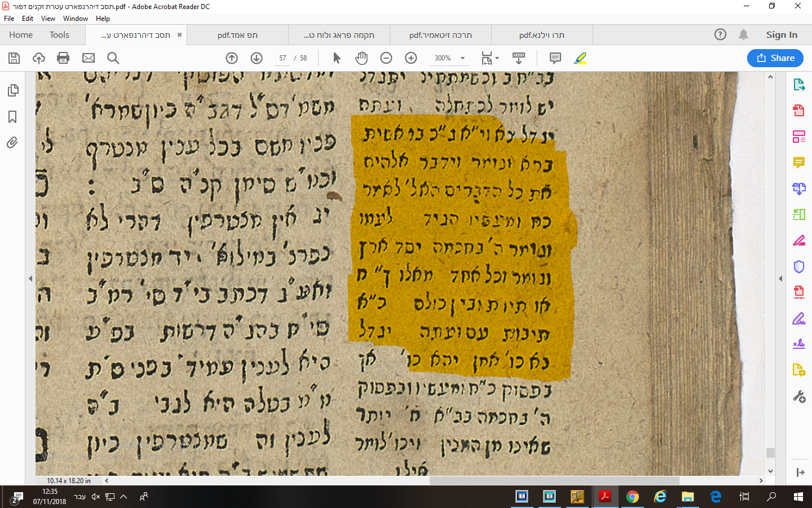Screen dimensions: 812x508
Task: Open Export PDF tool in right pane
Action: (x=799, y=85)
